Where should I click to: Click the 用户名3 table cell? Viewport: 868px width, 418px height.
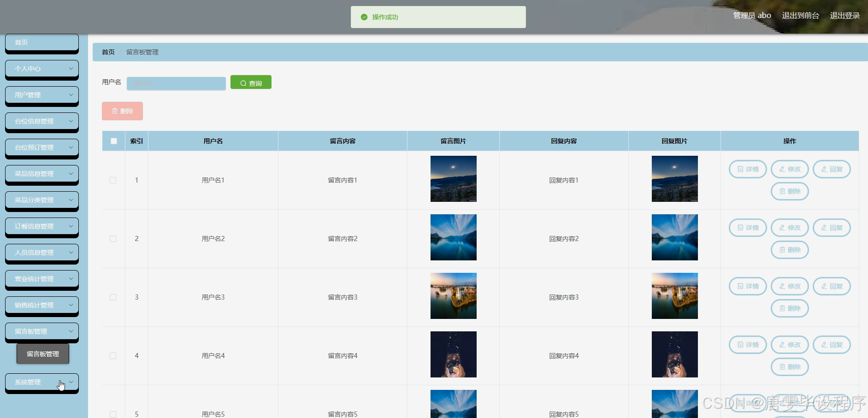point(213,297)
